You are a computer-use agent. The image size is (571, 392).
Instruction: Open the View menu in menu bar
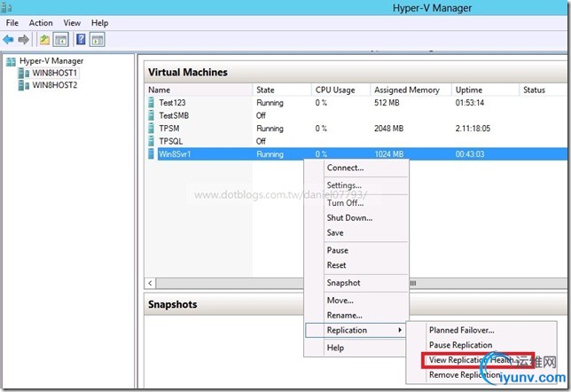point(72,22)
